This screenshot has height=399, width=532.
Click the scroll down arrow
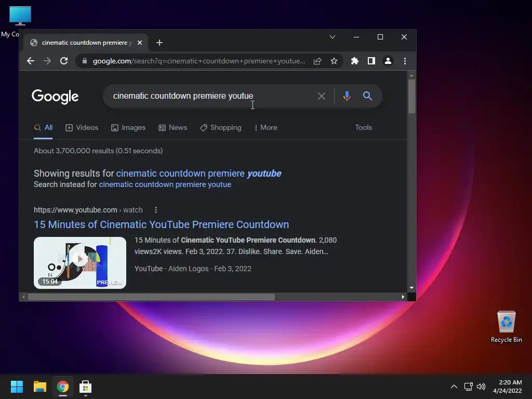coord(411,288)
